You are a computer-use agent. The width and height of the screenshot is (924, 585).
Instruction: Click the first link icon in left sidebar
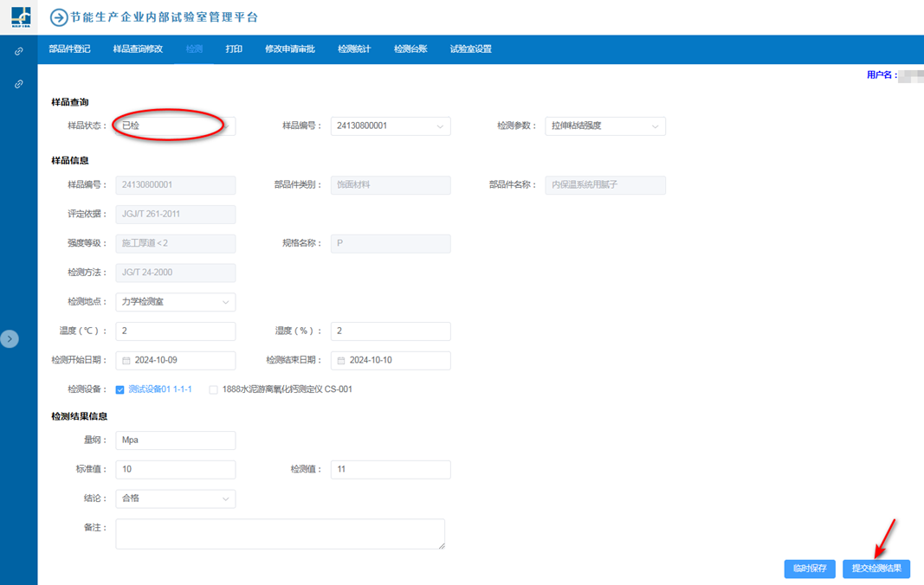(x=19, y=52)
